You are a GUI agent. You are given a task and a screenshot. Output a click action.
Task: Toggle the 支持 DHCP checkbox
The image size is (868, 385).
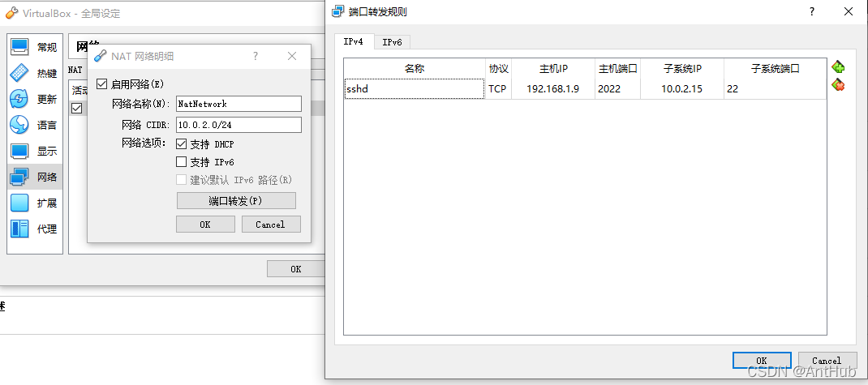click(181, 144)
